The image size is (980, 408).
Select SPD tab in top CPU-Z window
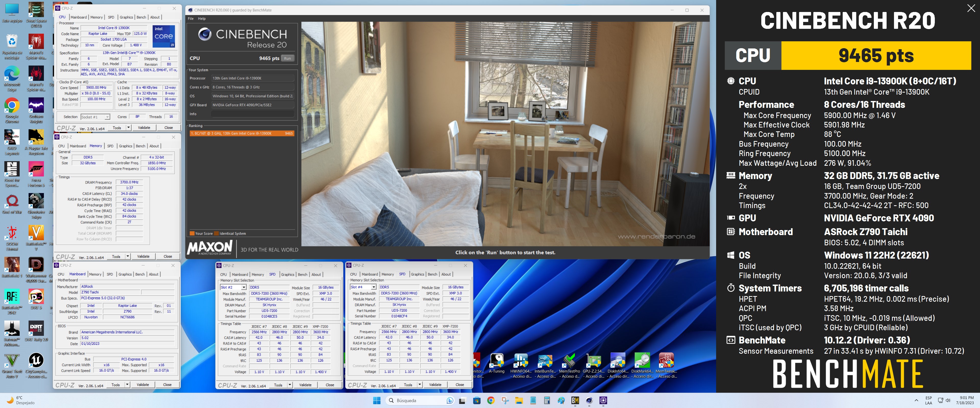111,17
